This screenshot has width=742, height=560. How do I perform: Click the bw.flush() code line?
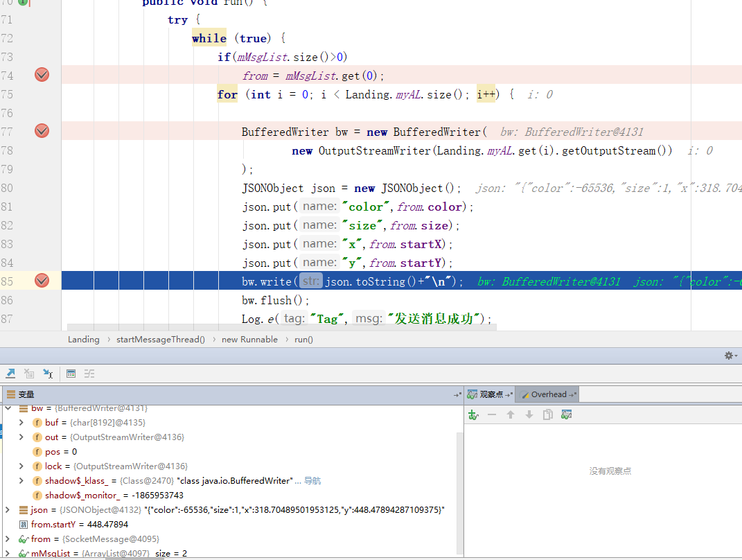pyautogui.click(x=276, y=301)
